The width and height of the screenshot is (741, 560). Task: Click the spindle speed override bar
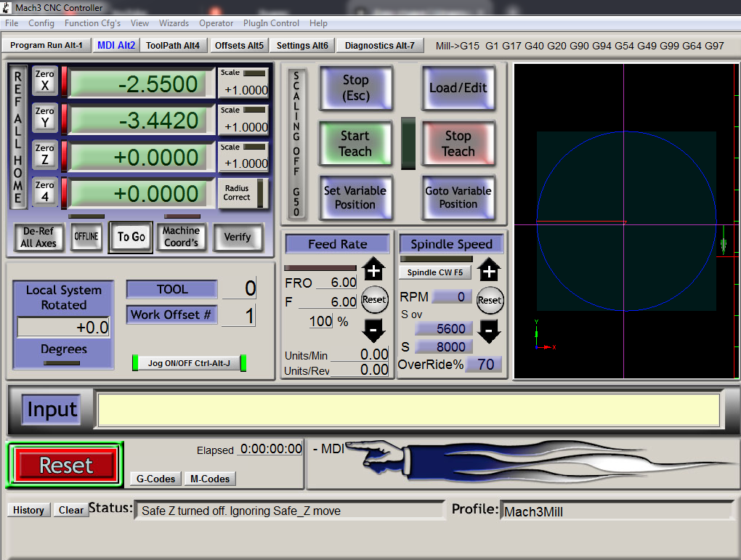pyautogui.click(x=436, y=259)
